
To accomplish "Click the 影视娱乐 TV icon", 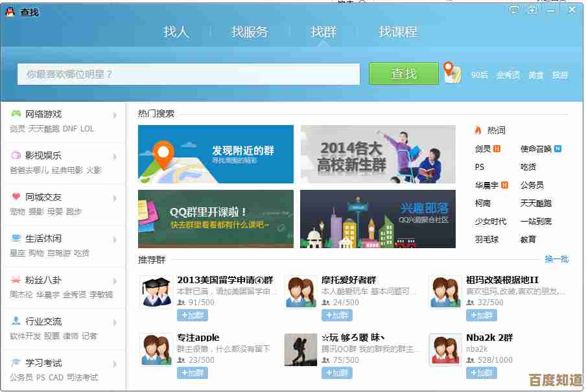I will tap(16, 156).
